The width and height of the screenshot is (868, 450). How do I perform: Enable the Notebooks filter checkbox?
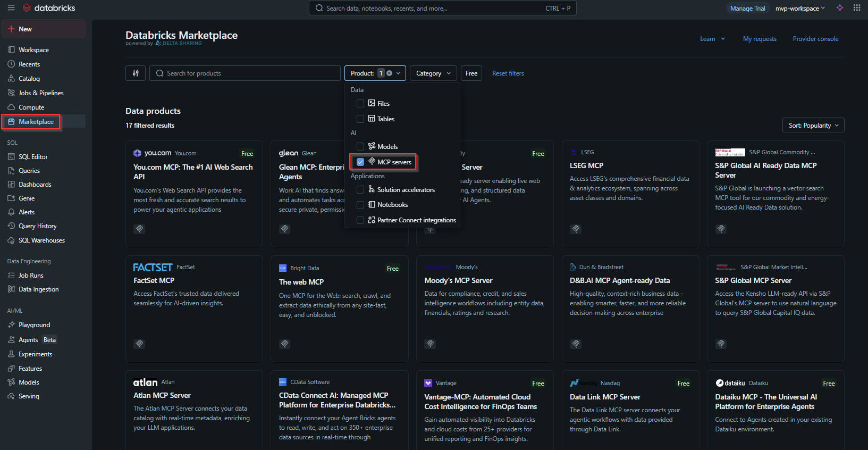pyautogui.click(x=360, y=205)
